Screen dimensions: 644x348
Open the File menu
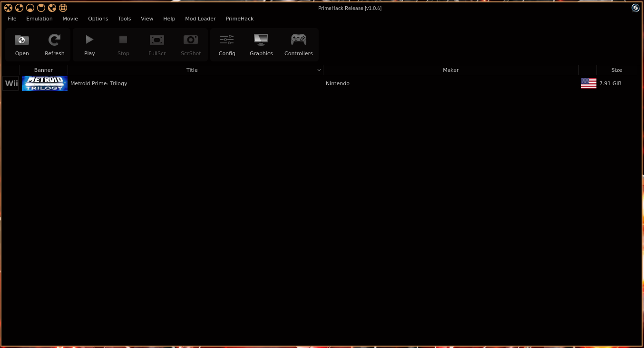[12, 19]
